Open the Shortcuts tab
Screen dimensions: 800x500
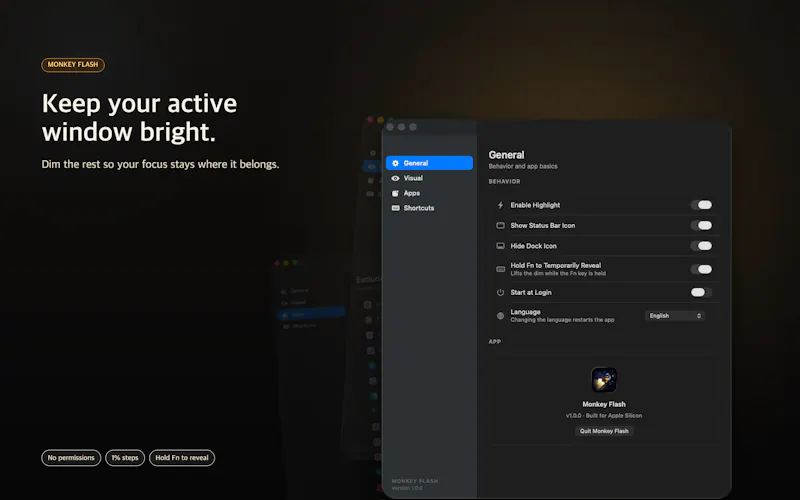click(x=429, y=208)
